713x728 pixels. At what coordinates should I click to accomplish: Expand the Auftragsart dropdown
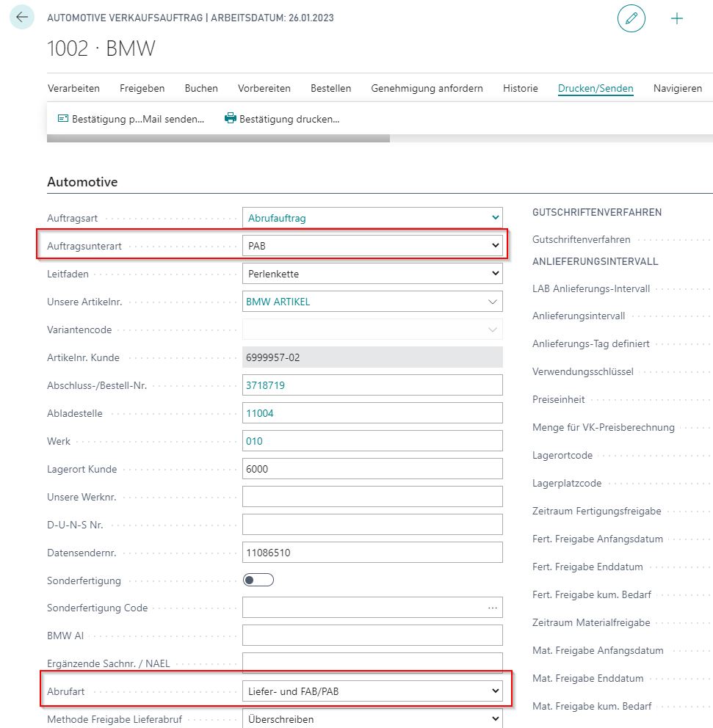point(495,218)
